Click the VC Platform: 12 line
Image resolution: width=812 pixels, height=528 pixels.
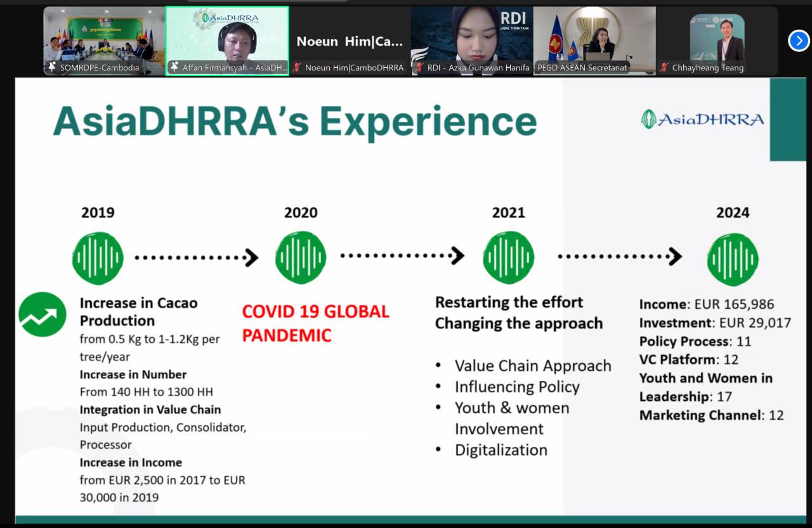point(689,359)
